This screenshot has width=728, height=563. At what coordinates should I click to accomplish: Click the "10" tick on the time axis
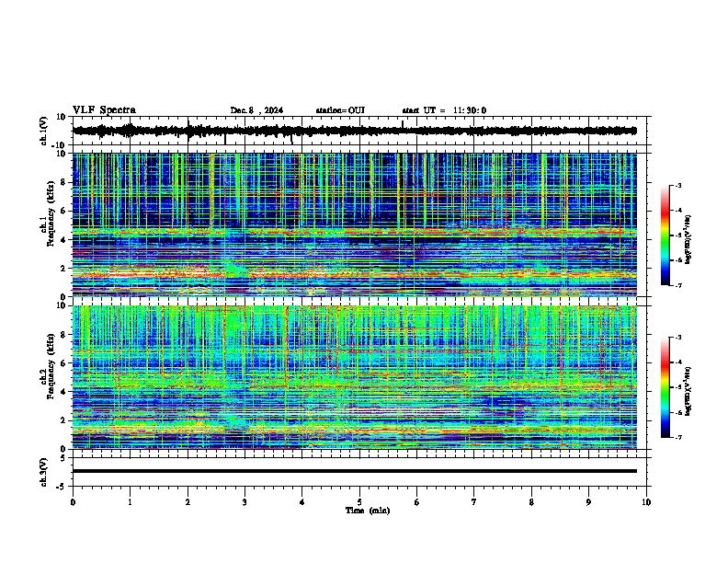coord(646,502)
